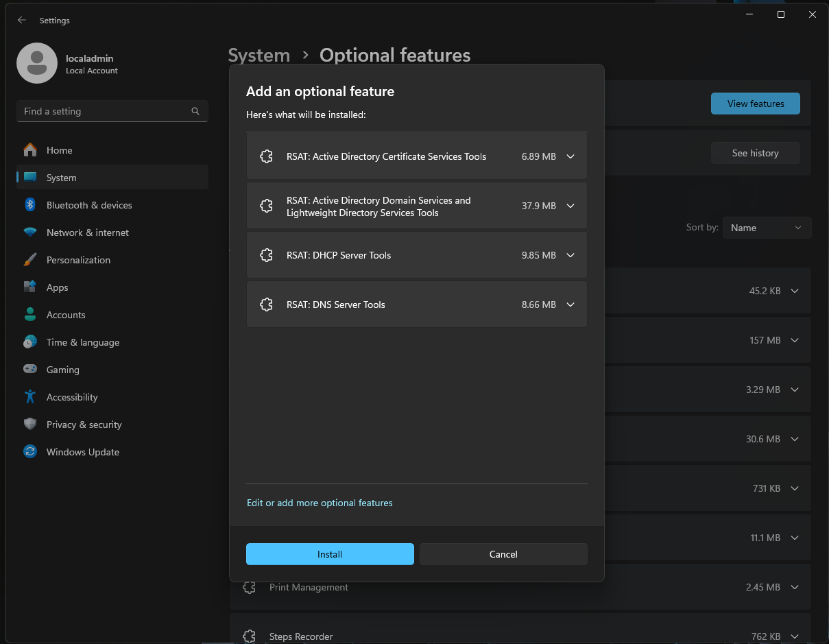Click Install to add the features
The width and height of the screenshot is (829, 644).
coord(330,554)
